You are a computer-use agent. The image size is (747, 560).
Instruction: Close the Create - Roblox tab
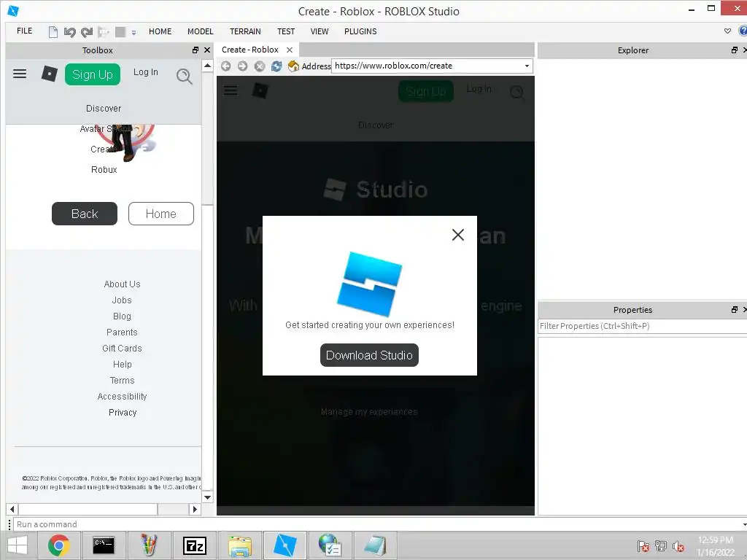pos(290,50)
